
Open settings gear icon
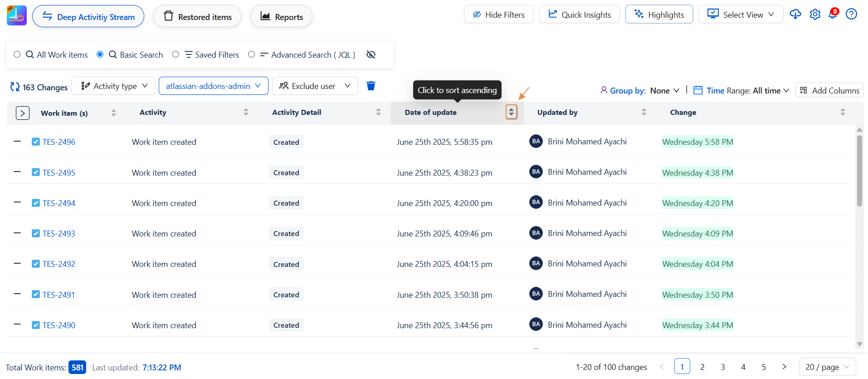pyautogui.click(x=815, y=15)
